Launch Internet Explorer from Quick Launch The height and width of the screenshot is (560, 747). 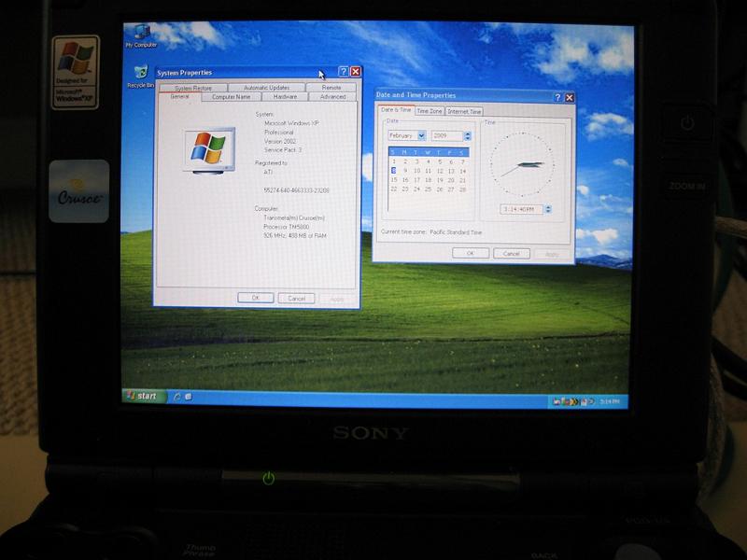point(177,396)
